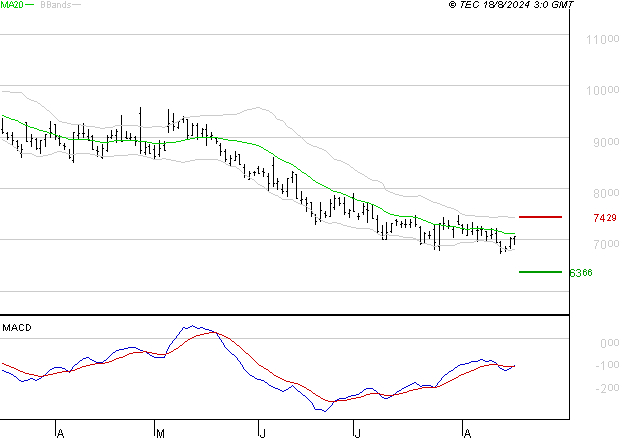627x440 pixels.
Task: Click the first A month marker
Action: (x=60, y=434)
